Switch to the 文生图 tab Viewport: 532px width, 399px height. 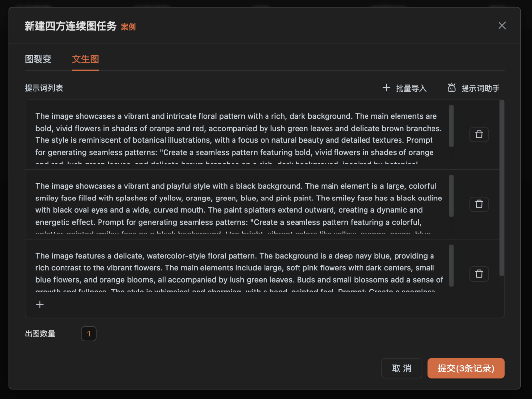tap(85, 59)
